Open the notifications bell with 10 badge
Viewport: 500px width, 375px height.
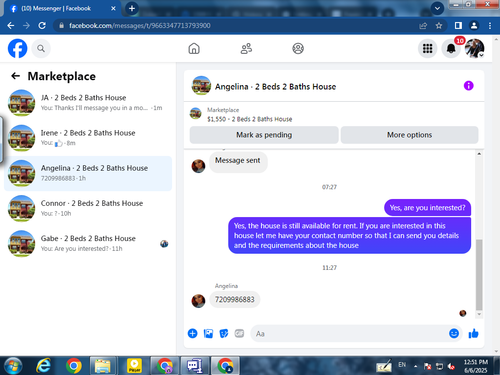[451, 49]
